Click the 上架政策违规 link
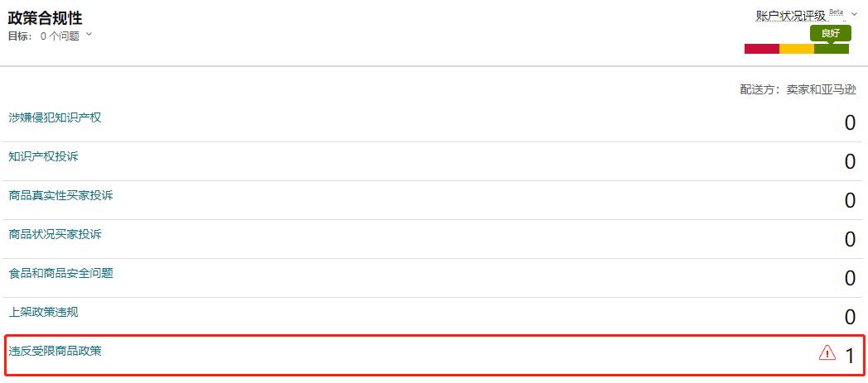The width and height of the screenshot is (868, 383). 43,312
